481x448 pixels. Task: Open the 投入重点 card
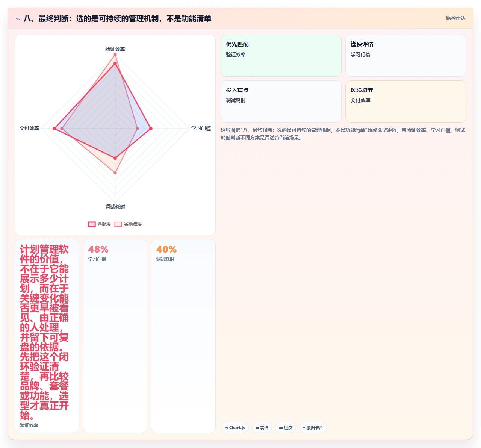(x=281, y=101)
